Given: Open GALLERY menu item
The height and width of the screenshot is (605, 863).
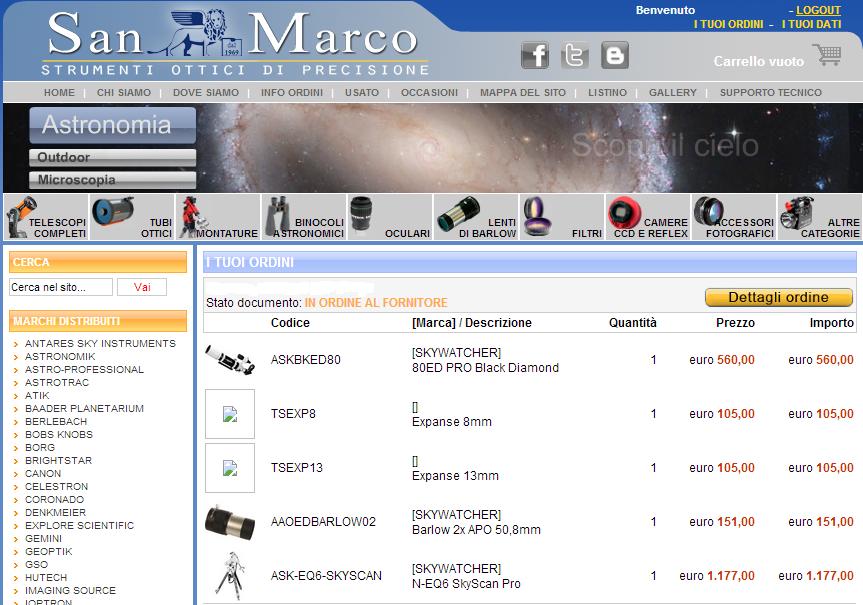Looking at the screenshot, I should pyautogui.click(x=673, y=92).
